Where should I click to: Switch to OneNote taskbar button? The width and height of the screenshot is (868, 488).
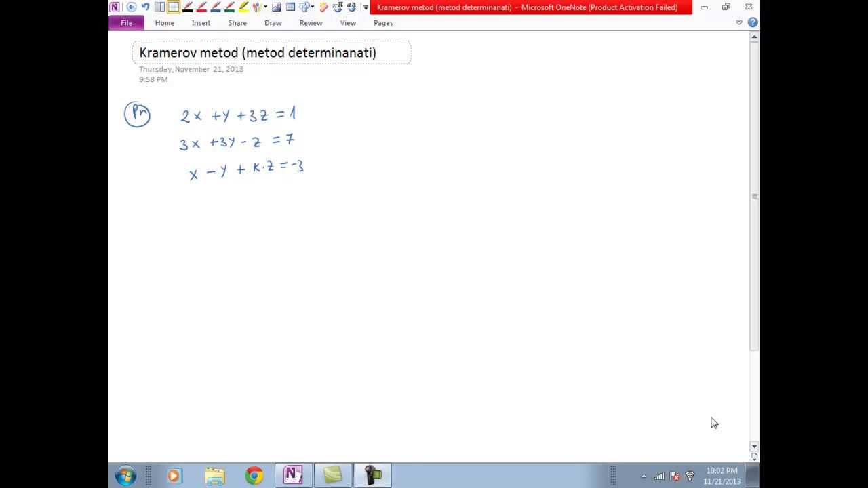pos(294,476)
